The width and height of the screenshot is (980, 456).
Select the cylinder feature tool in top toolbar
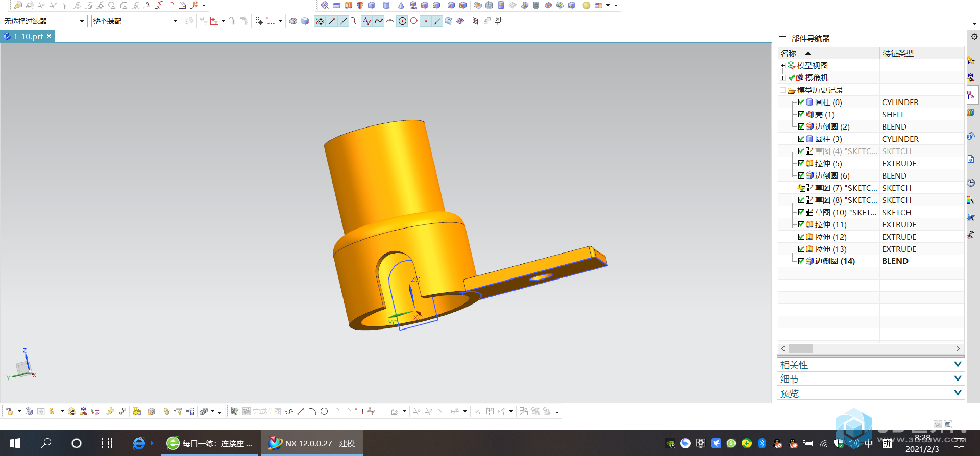pos(386,5)
